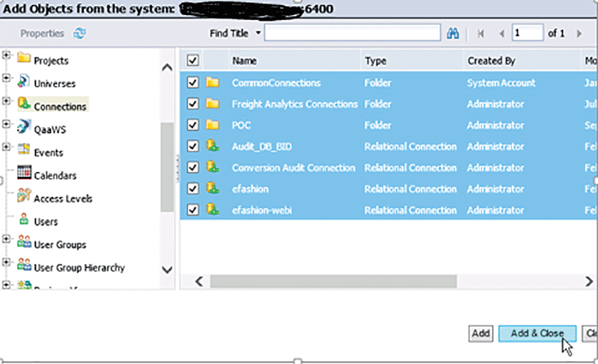
Task: Expand the User Groups node
Action: point(7,239)
